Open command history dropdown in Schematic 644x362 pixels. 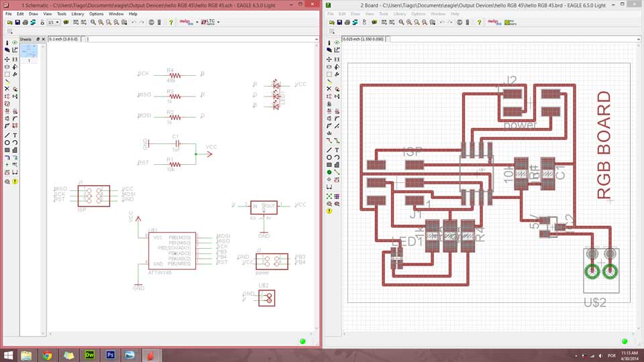[316, 40]
